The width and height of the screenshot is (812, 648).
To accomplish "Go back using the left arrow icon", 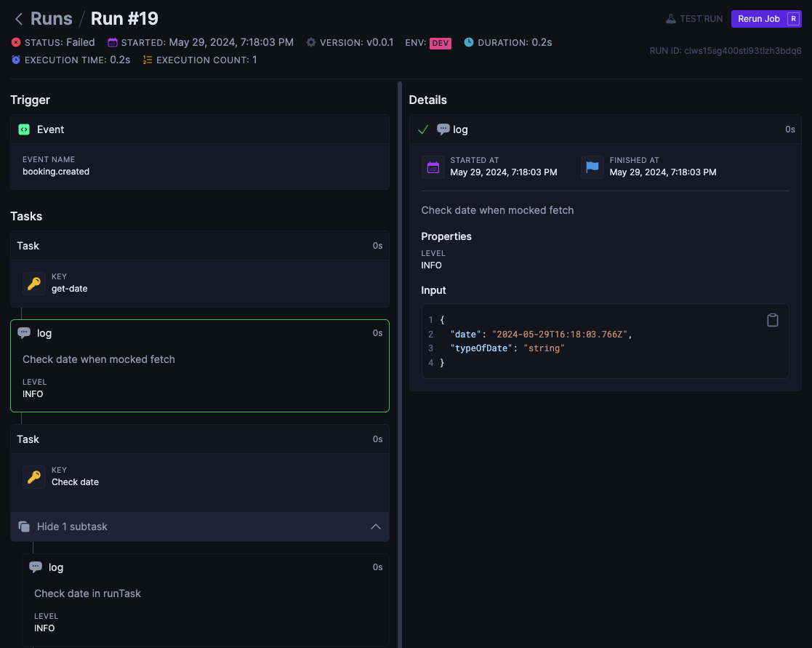I will (19, 19).
